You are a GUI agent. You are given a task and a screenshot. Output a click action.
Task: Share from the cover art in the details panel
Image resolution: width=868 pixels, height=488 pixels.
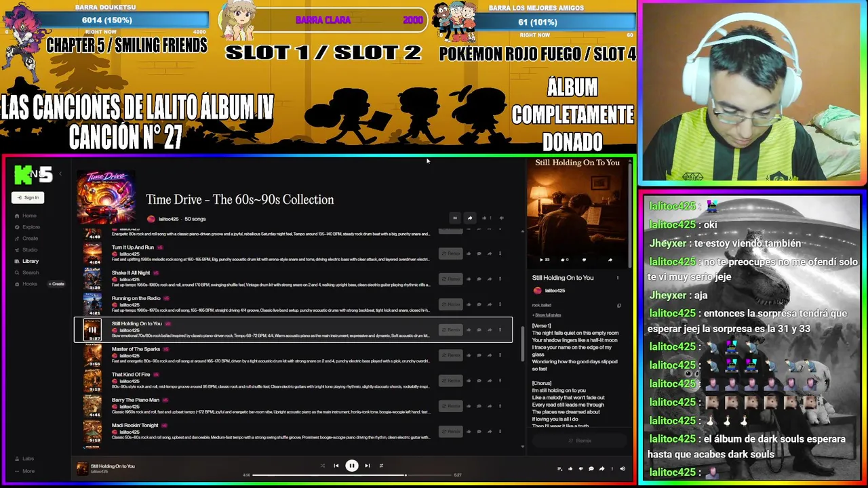pos(610,260)
